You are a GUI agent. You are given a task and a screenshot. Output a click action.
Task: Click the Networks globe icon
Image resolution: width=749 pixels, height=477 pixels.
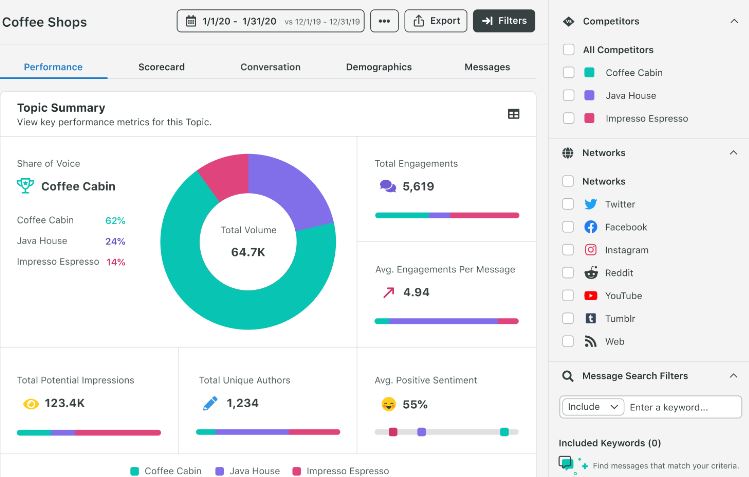(567, 153)
